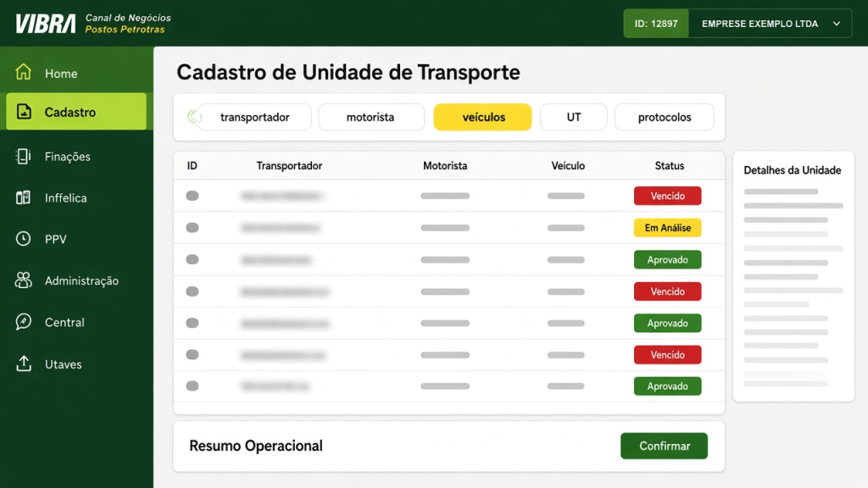Select row radio for Em Análise entry
Screen dimensions: 868x488
pyautogui.click(x=192, y=227)
